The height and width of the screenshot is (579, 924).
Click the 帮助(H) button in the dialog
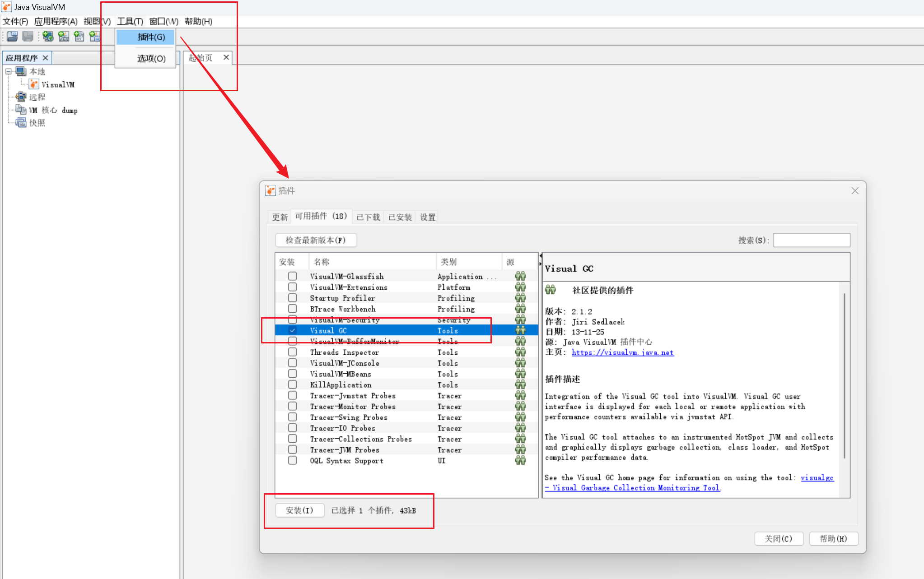click(833, 538)
